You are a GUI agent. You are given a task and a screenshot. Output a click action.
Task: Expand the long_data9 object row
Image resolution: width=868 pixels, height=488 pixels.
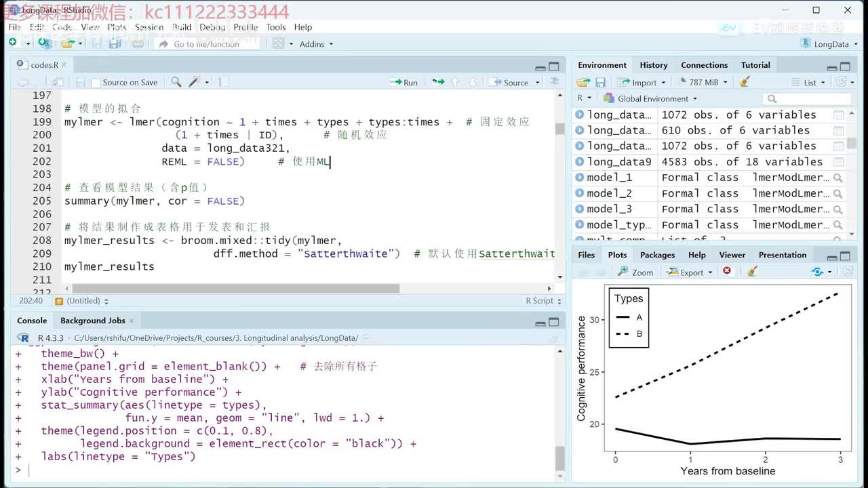(x=579, y=162)
